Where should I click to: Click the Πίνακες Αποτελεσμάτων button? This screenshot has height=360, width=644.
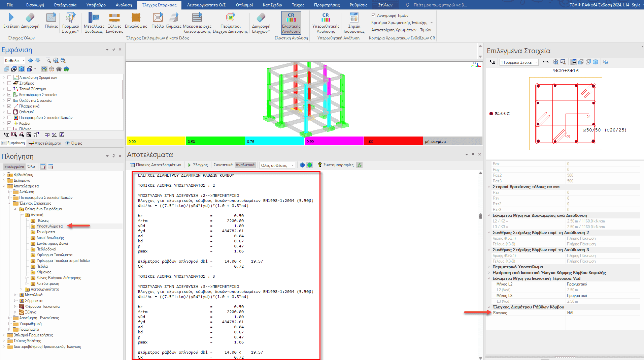coord(156,165)
